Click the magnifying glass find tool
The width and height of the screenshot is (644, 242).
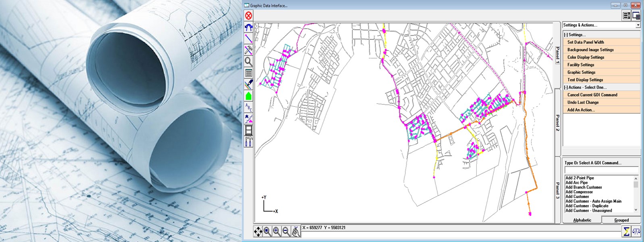coord(249,62)
